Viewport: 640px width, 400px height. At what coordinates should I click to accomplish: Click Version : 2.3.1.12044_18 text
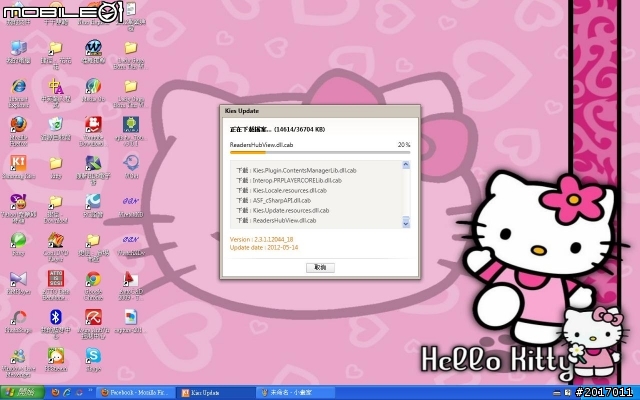tap(261, 240)
